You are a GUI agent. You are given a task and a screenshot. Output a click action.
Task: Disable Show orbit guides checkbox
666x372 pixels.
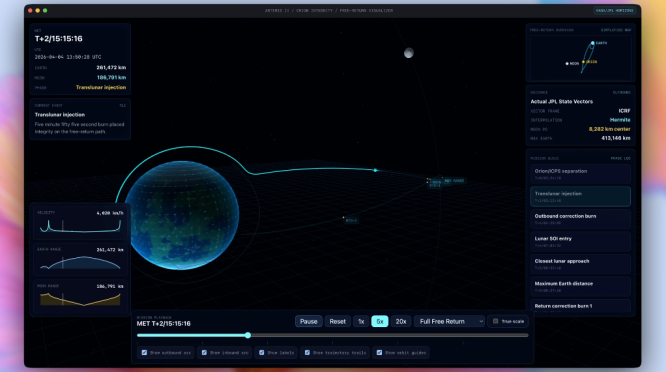(379, 352)
